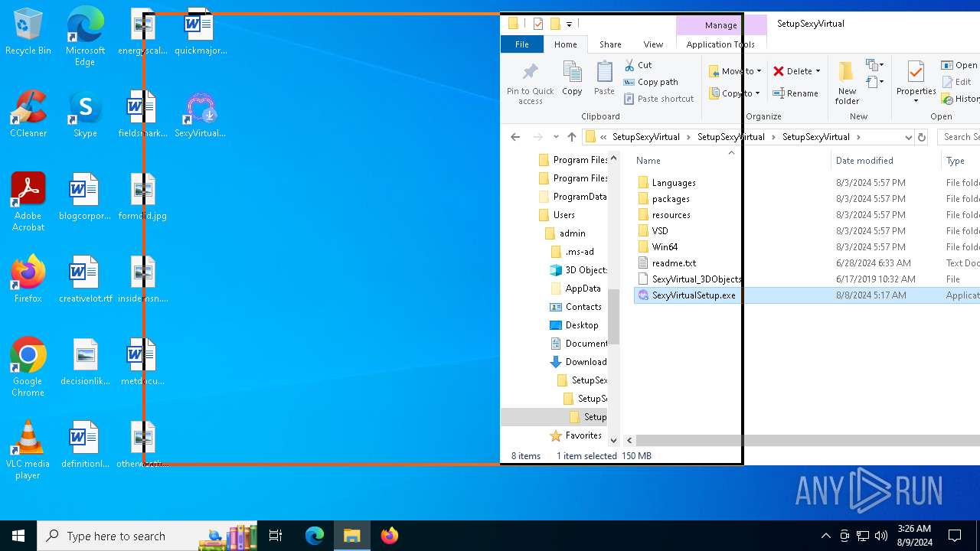The width and height of the screenshot is (980, 551).
Task: Open Task View on the taskbar
Action: tap(276, 536)
